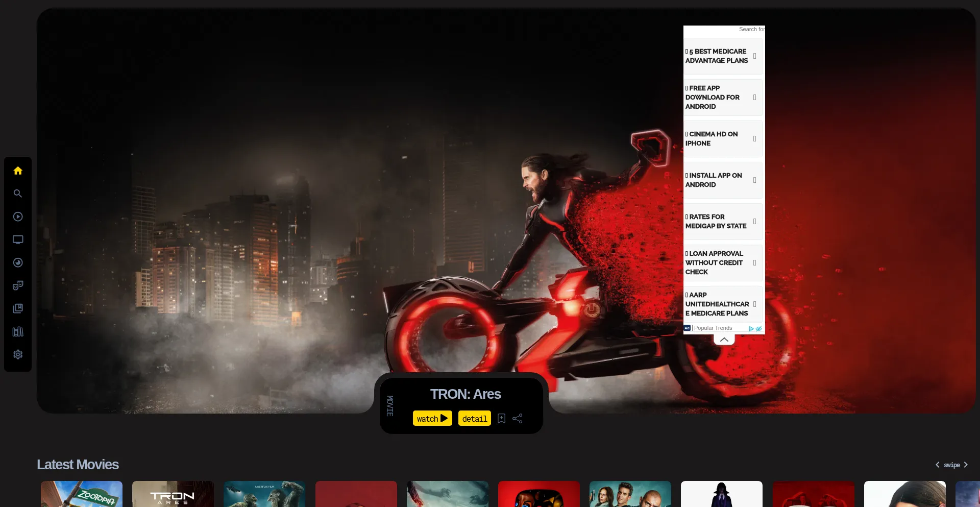Open the 'Free App Download for Android' ad link
The image size is (980, 507).
(x=723, y=98)
